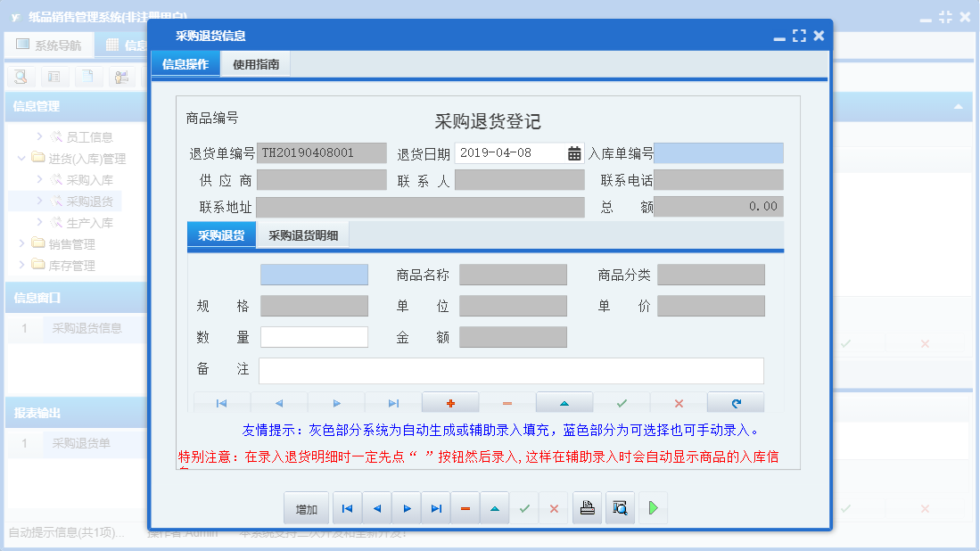The width and height of the screenshot is (980, 551).
Task: Click the red cancel (×) icon in bottom toolbar
Action: tap(554, 507)
